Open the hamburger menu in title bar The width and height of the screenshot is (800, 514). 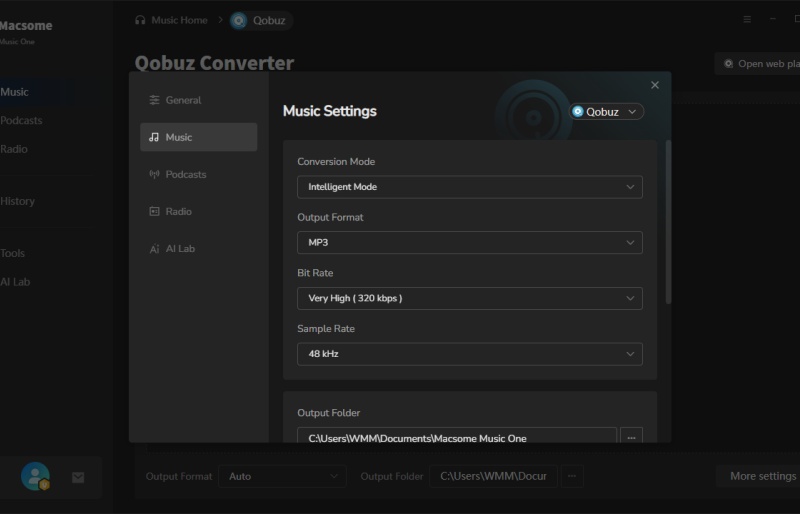pyautogui.click(x=747, y=19)
